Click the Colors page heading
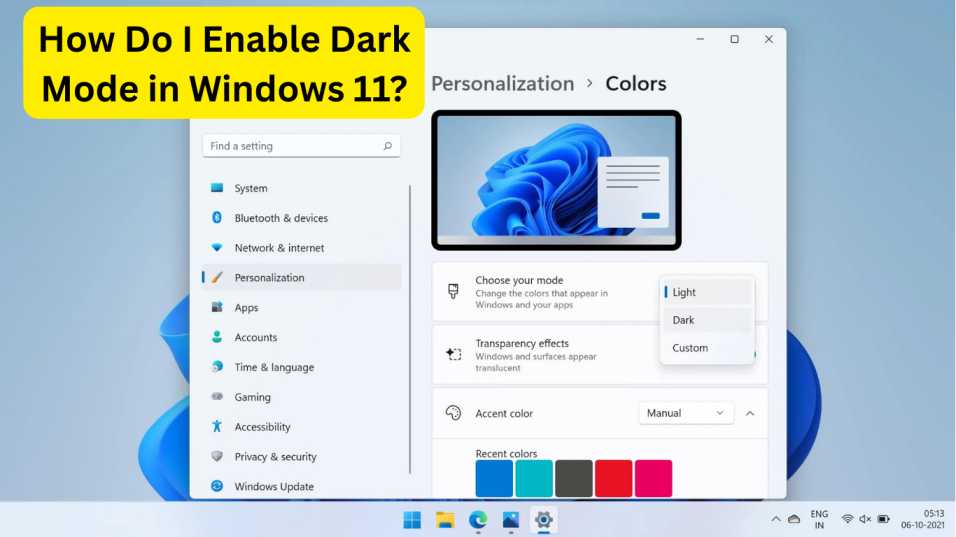This screenshot has width=956, height=537. tap(636, 84)
